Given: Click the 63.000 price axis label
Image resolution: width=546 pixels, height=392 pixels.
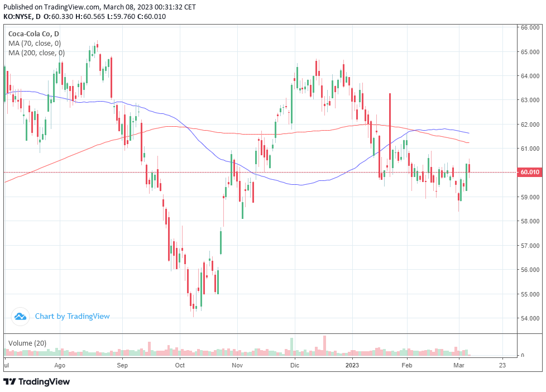Looking at the screenshot, I should point(530,100).
